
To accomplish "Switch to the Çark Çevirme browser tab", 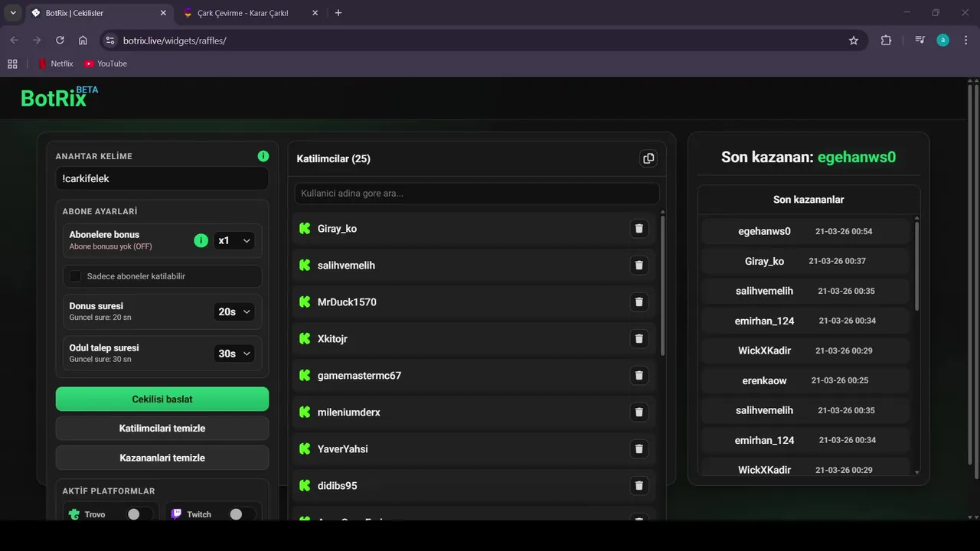I will [x=251, y=13].
